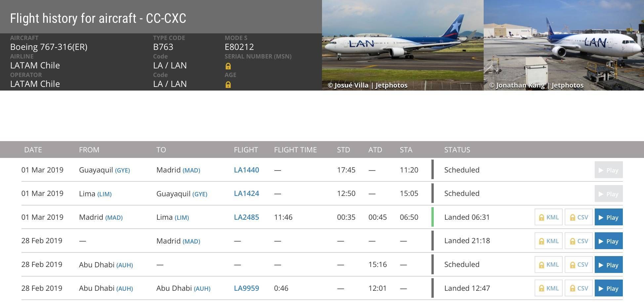
Task: Click the Serial Number lock icon
Action: tap(228, 66)
